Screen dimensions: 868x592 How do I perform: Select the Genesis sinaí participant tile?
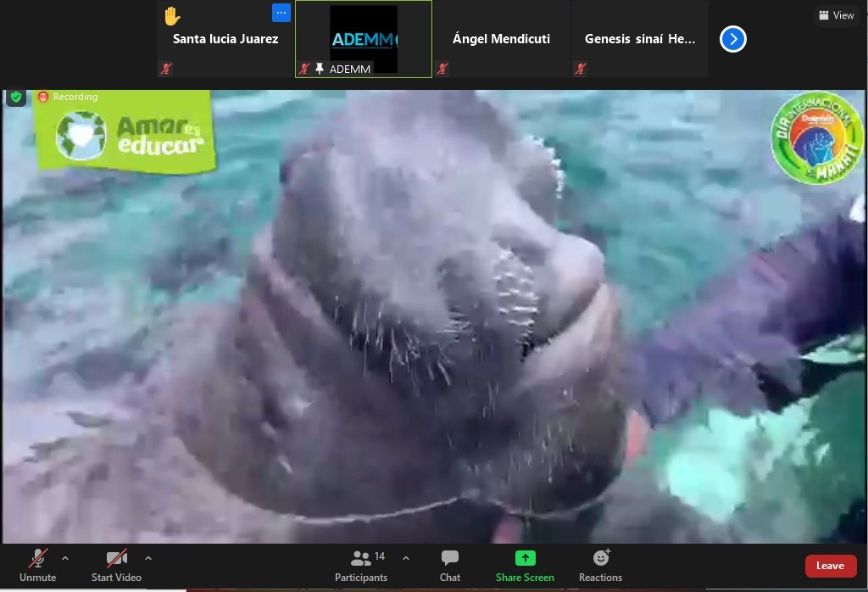[x=640, y=39]
